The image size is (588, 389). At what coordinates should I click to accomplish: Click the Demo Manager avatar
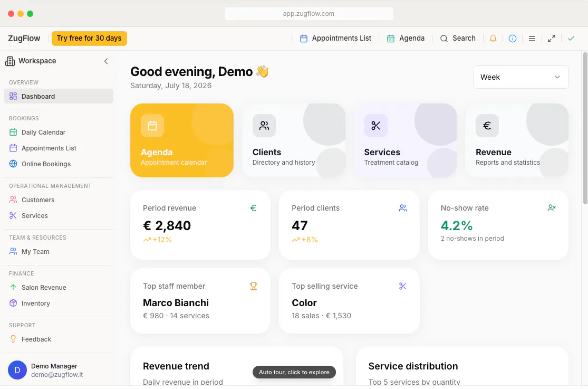[x=17, y=370]
